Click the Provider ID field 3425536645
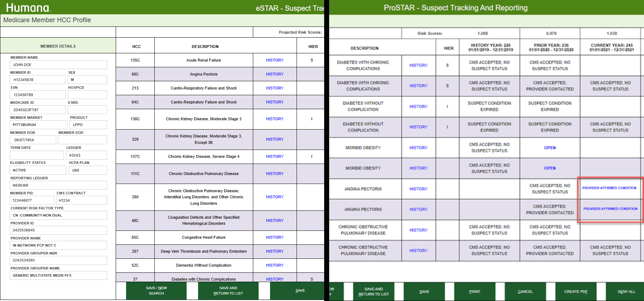Image resolution: width=644 pixels, height=301 pixels. 58,230
